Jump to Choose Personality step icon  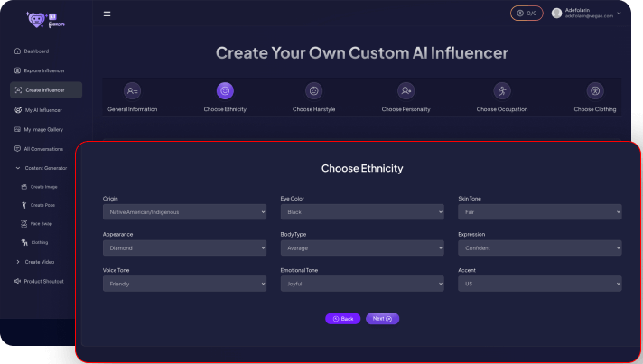(x=406, y=91)
